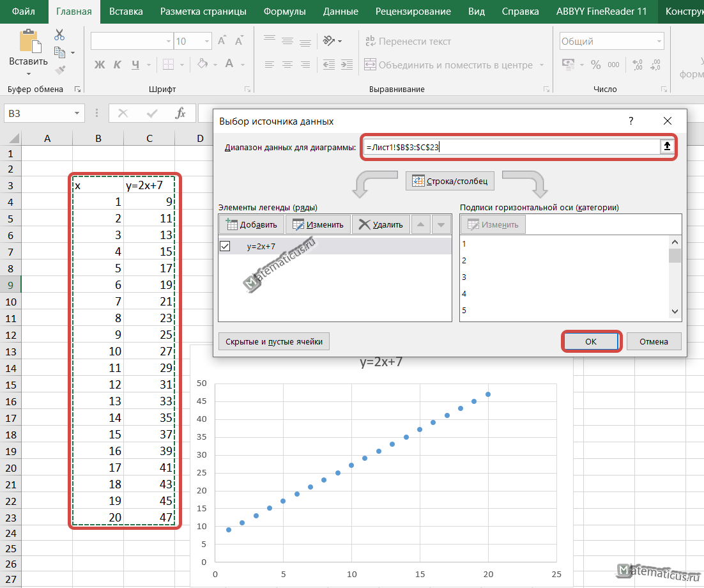Switch to the Формулы tab
Viewport: 704px width, 588px height.
(x=284, y=12)
